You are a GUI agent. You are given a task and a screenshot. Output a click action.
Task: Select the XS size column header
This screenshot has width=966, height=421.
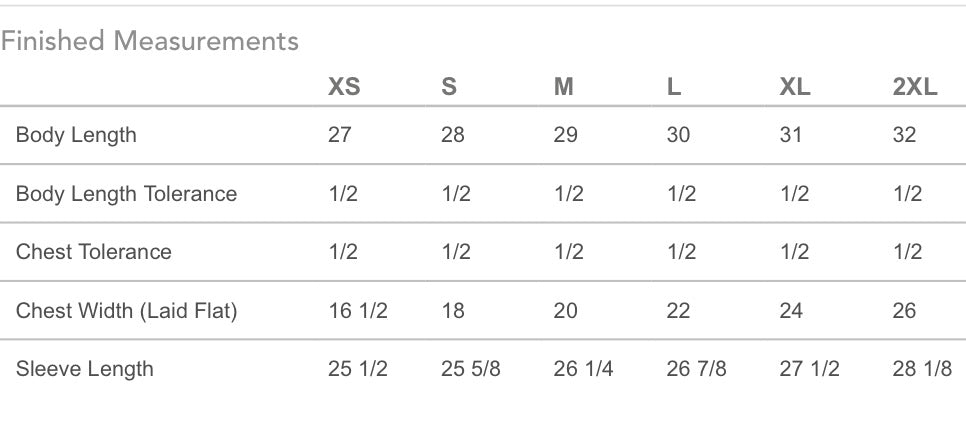tap(344, 88)
